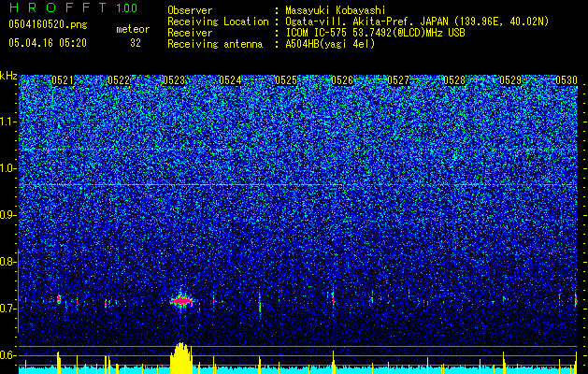Click the 0522 time marker
The image size is (588, 374).
[x=119, y=80]
